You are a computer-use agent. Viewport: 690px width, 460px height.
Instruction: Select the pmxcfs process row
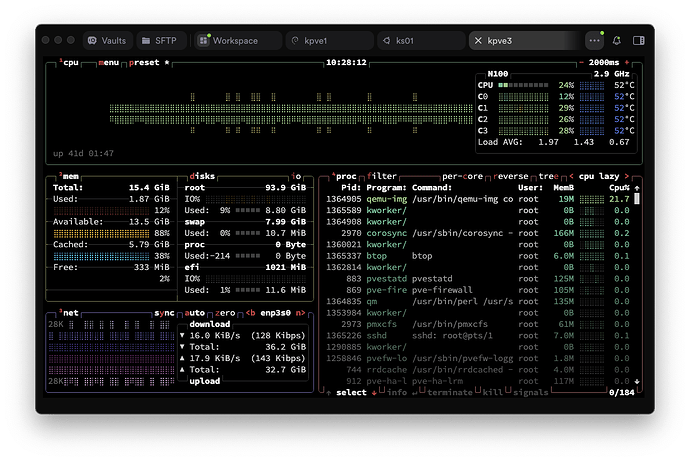(477, 324)
